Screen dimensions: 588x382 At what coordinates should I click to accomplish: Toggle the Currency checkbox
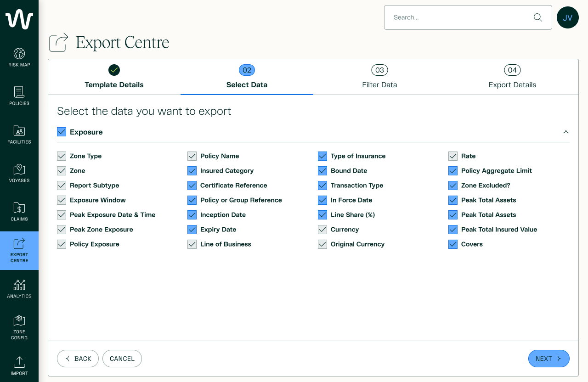coord(322,230)
